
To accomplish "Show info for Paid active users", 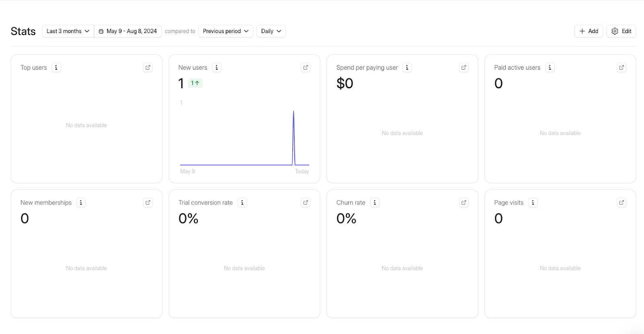I will click(550, 68).
